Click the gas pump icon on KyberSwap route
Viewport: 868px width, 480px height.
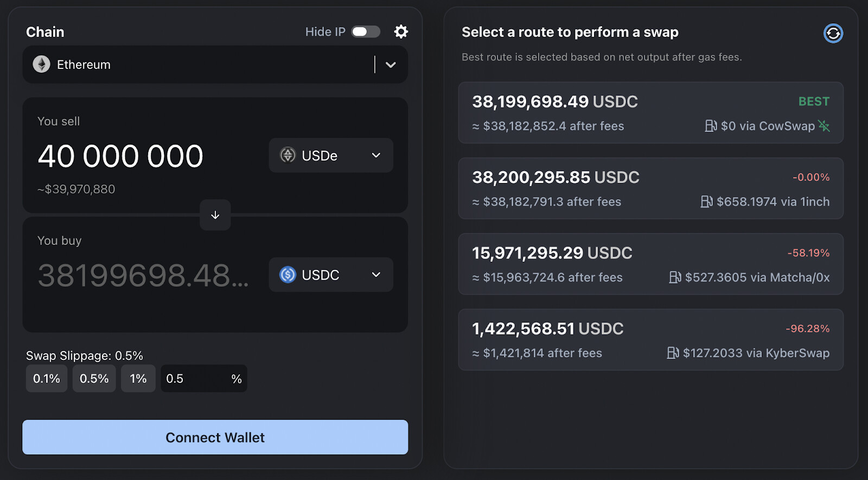coord(673,353)
